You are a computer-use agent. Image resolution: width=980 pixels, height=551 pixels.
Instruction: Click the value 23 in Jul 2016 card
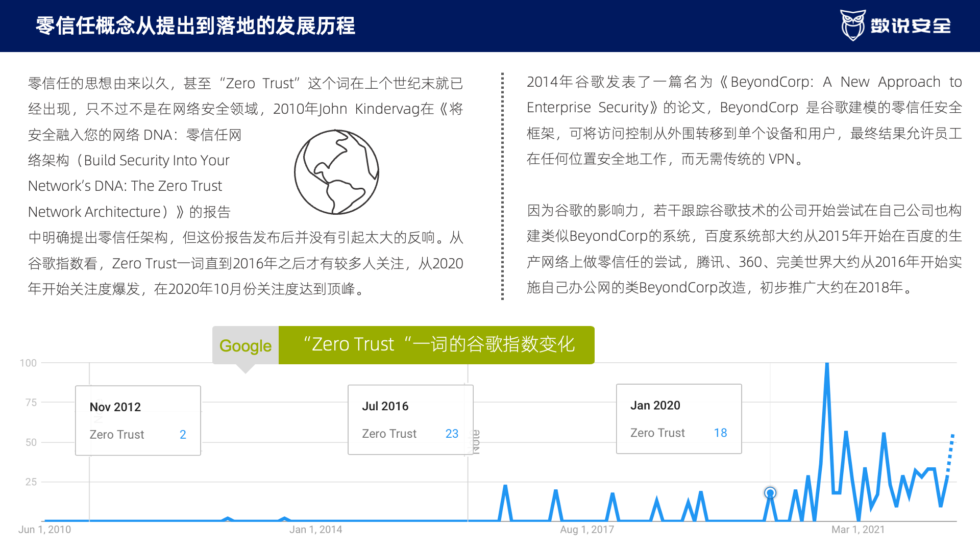(x=452, y=434)
